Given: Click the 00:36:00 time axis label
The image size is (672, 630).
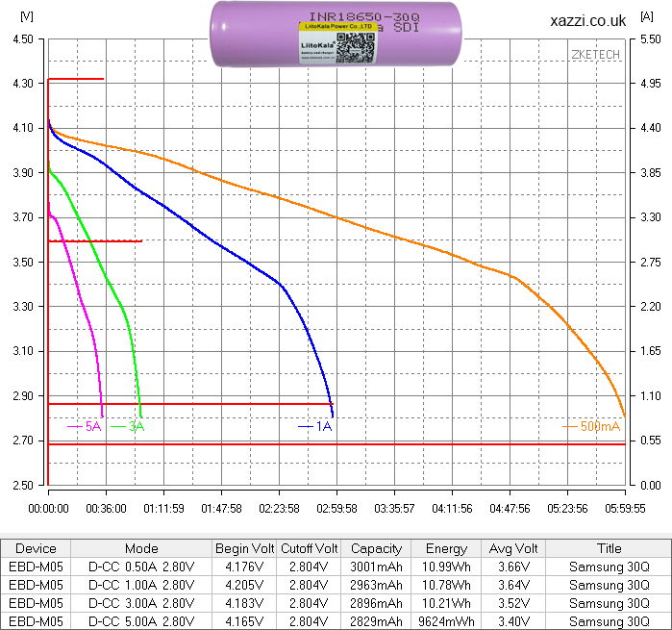Looking at the screenshot, I should coord(107,509).
